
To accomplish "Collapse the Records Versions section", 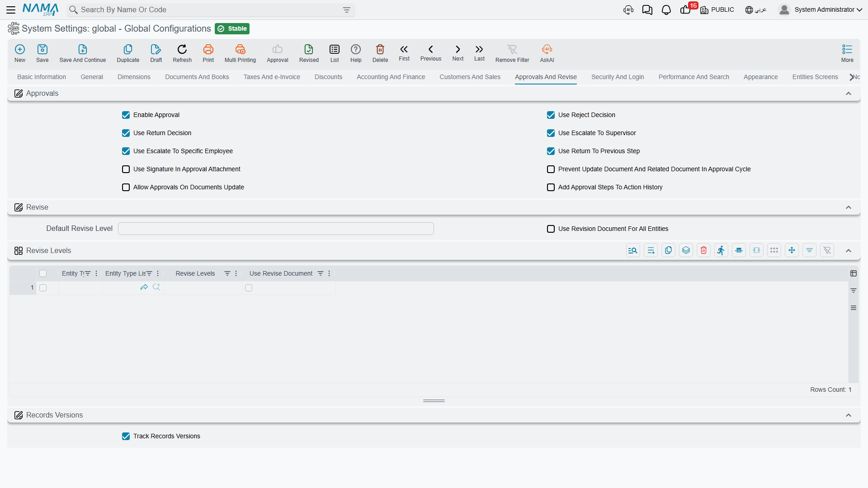I will pyautogui.click(x=849, y=415).
